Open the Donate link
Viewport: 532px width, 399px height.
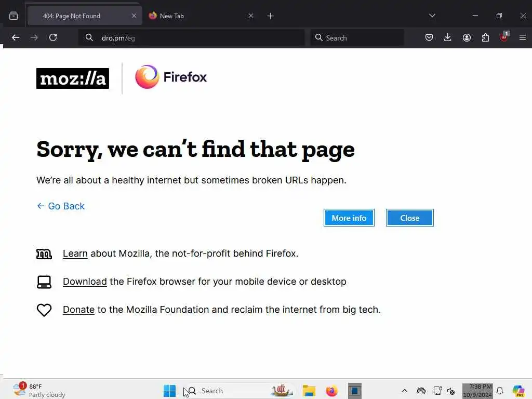(79, 310)
